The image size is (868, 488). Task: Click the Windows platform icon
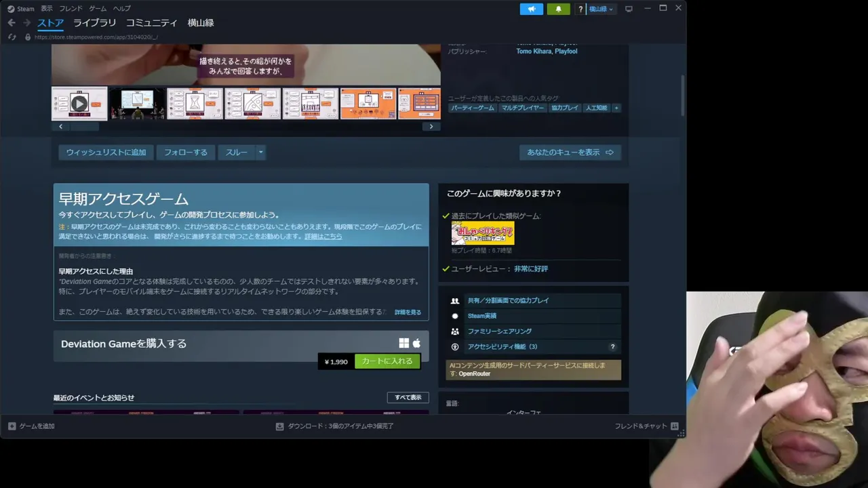click(x=404, y=344)
